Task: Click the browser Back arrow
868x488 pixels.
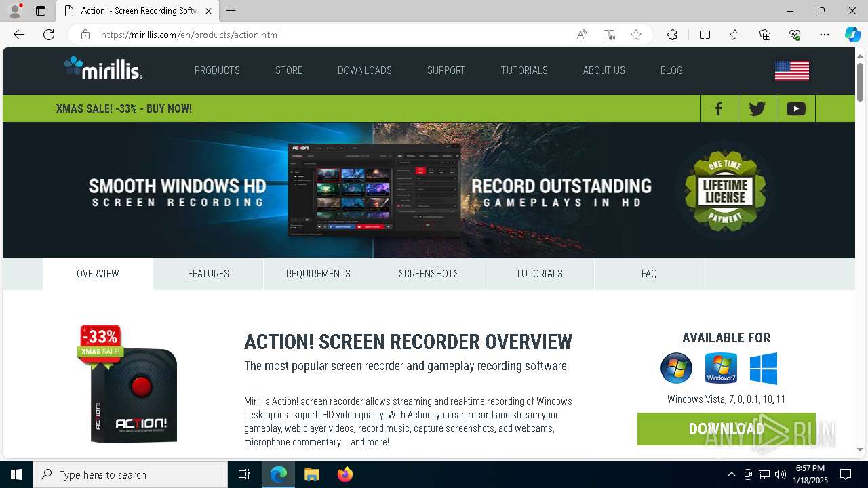Action: pos(18,35)
